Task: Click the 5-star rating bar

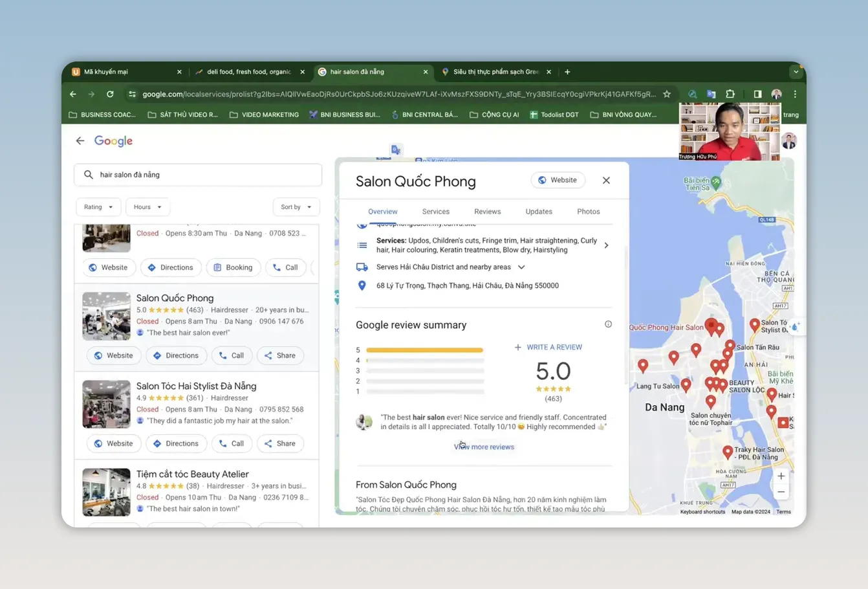Action: [424, 350]
